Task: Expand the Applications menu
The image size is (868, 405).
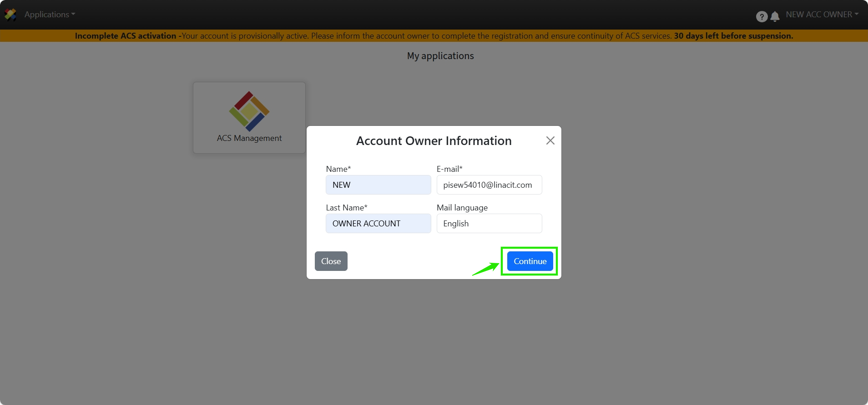Action: pyautogui.click(x=50, y=15)
